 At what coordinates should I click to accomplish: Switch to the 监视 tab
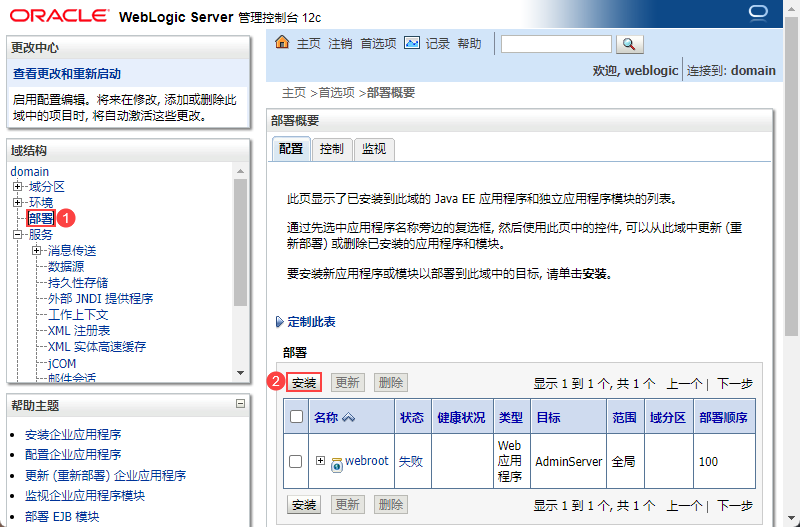374,149
